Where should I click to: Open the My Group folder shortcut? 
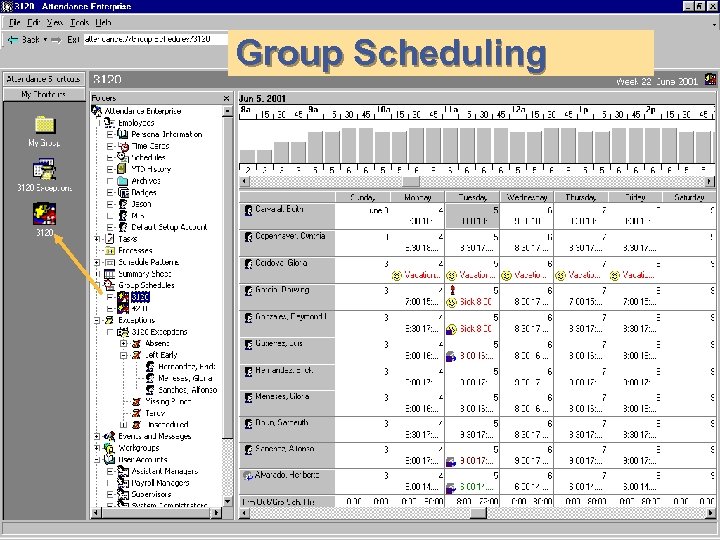[45, 125]
